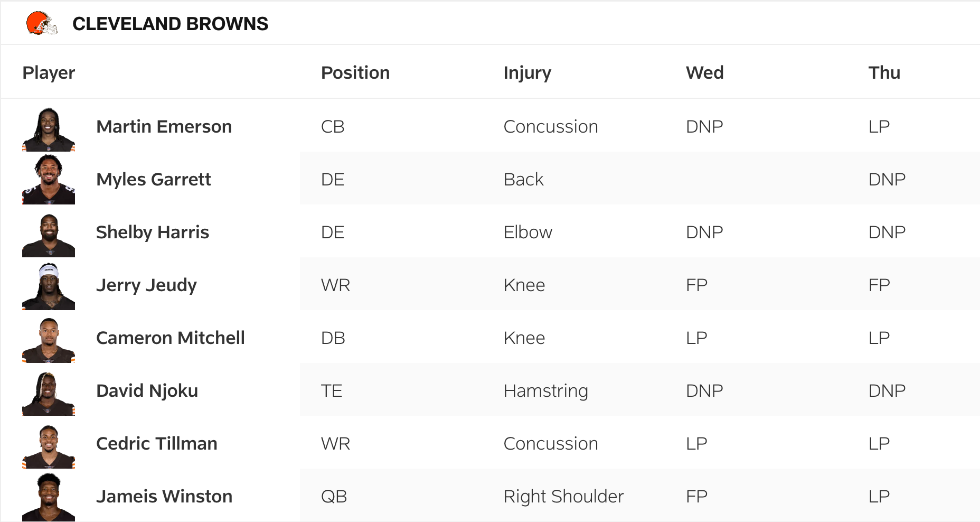The width and height of the screenshot is (980, 522).
Task: Sort by the Position column header
Action: click(x=355, y=72)
